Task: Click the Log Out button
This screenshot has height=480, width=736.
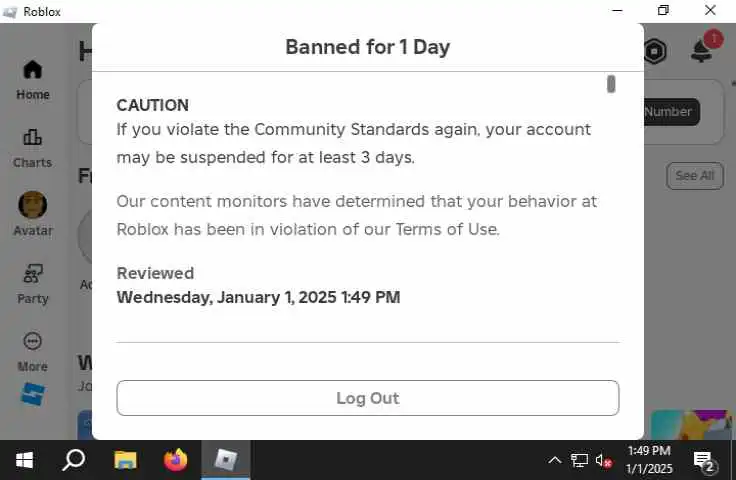Action: pyautogui.click(x=367, y=398)
